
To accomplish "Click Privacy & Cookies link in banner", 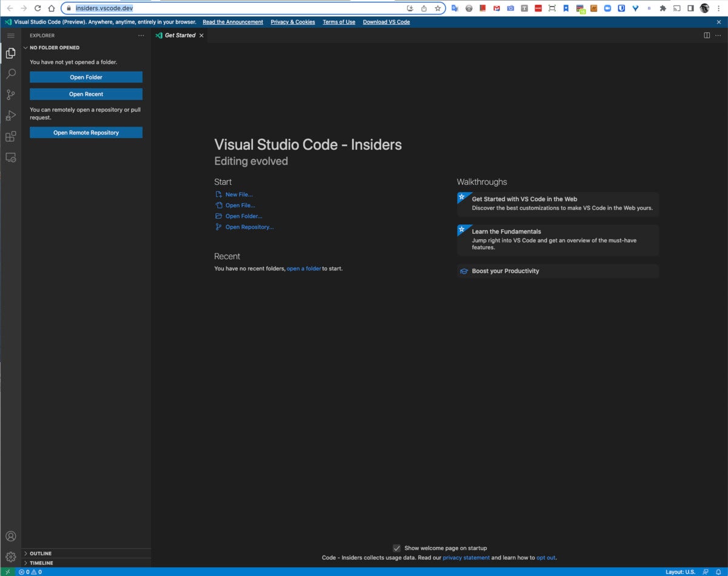I will [293, 22].
